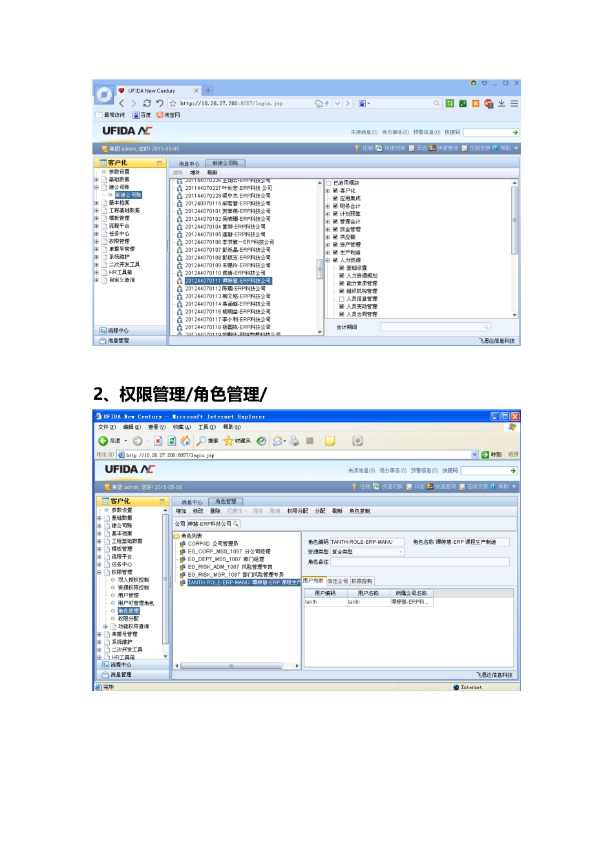Expand 基本档案 node in upper window
Image resolution: width=614 pixels, height=868 pixels.
[x=97, y=203]
